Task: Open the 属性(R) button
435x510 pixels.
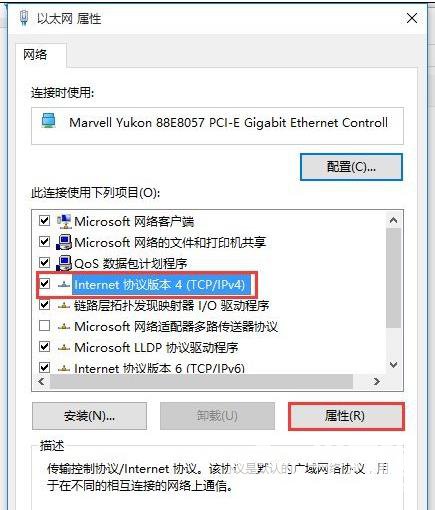Action: tap(346, 416)
